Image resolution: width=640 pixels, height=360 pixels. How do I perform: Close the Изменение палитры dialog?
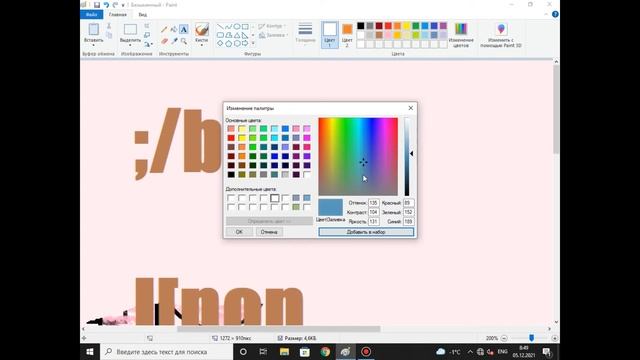click(411, 108)
